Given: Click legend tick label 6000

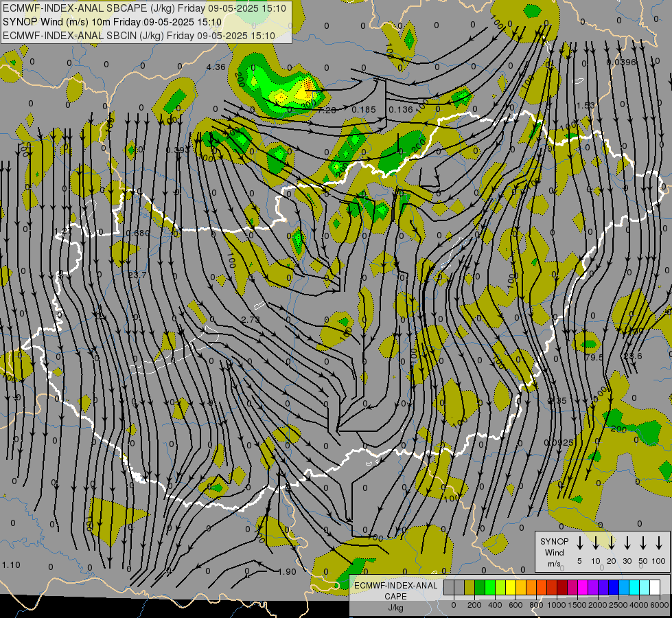Looking at the screenshot, I should [660, 605].
